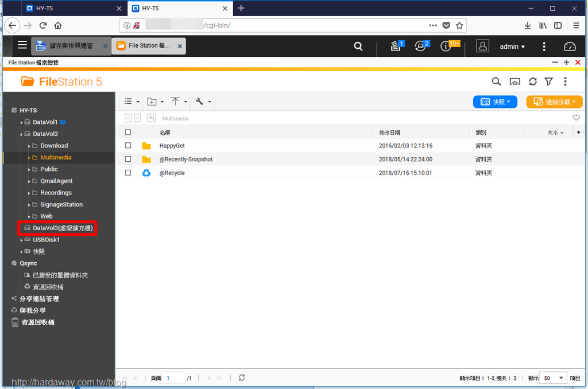Screen dimensions: 588x389
Task: Open event notifications icon with 10+ badge
Action: pos(449,46)
